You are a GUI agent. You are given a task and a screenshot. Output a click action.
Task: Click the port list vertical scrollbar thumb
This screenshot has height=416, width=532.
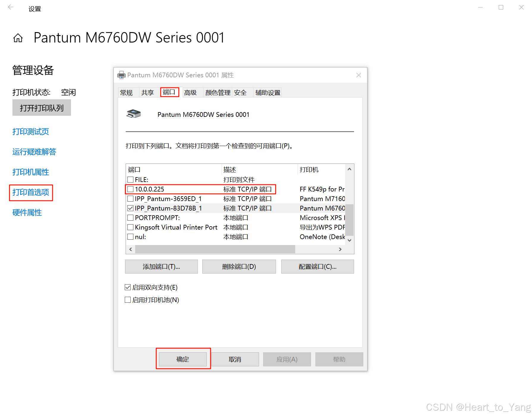pos(350,220)
